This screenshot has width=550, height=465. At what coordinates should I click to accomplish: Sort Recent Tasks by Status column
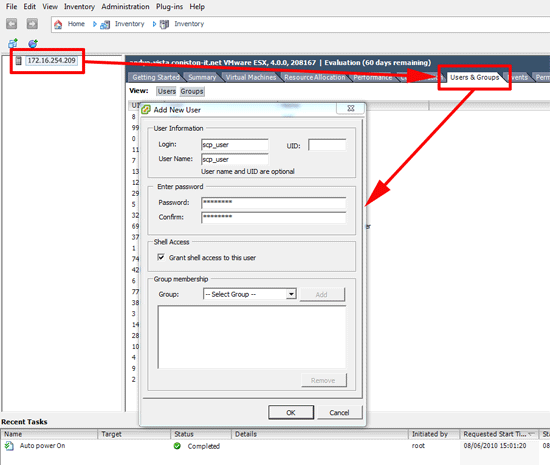click(x=201, y=434)
